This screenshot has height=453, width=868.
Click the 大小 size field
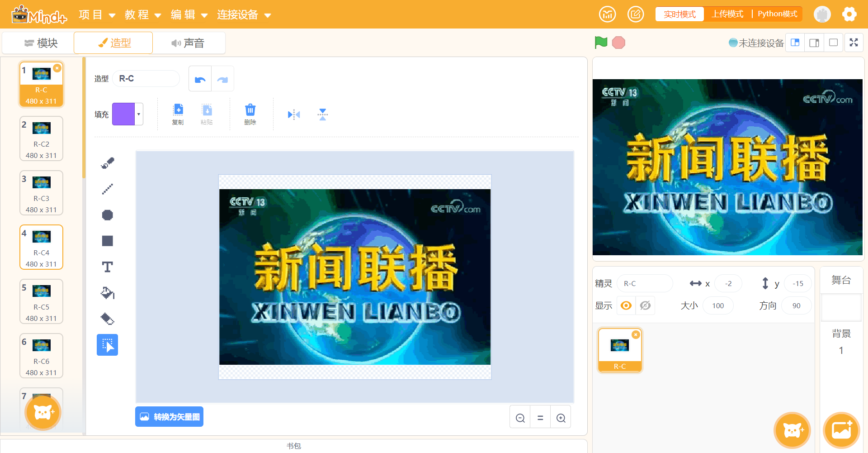(x=718, y=306)
